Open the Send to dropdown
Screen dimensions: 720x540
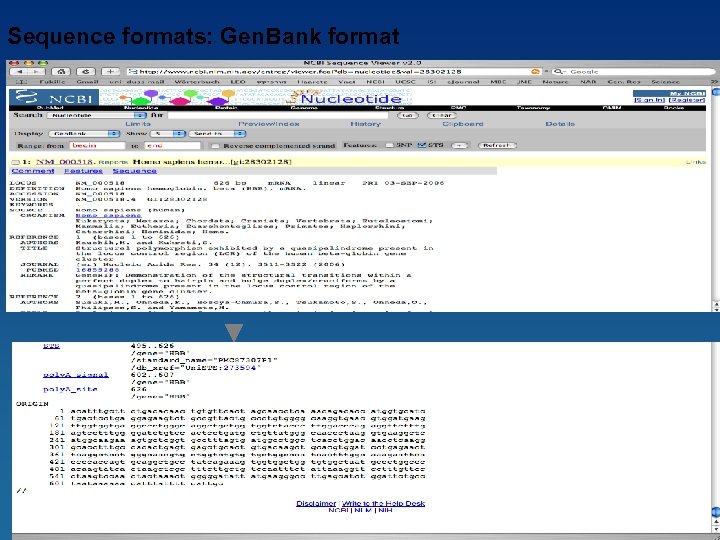click(x=217, y=134)
